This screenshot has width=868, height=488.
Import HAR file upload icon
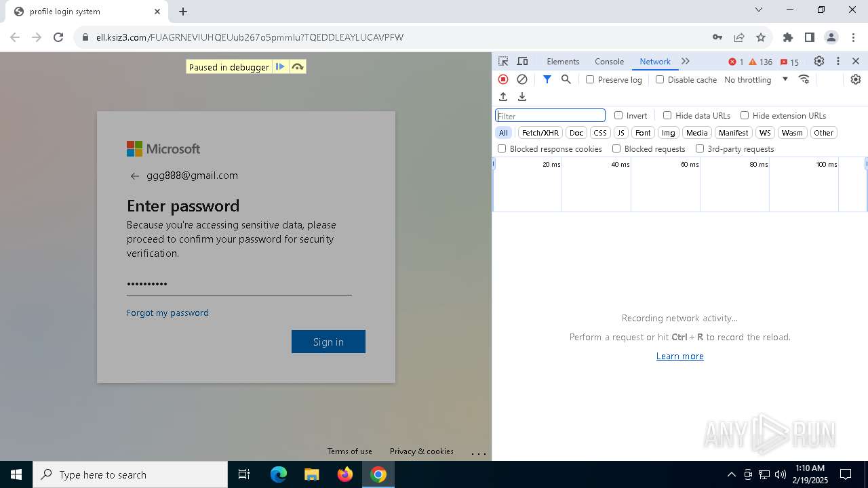[x=503, y=97]
